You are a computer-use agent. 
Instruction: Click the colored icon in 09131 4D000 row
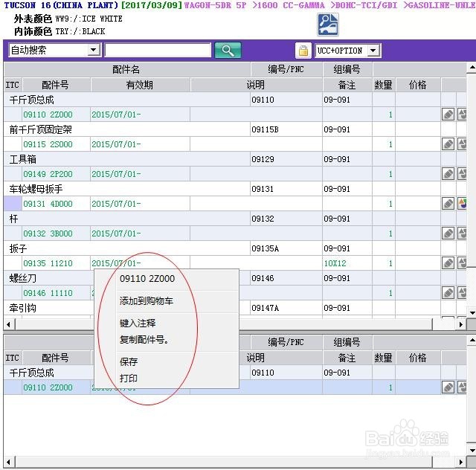462,204
